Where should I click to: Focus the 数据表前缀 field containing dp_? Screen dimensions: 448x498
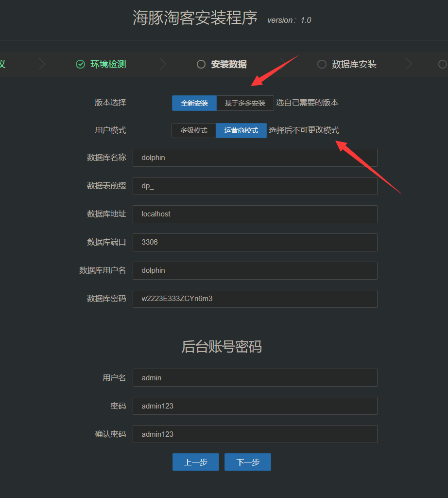pos(255,186)
